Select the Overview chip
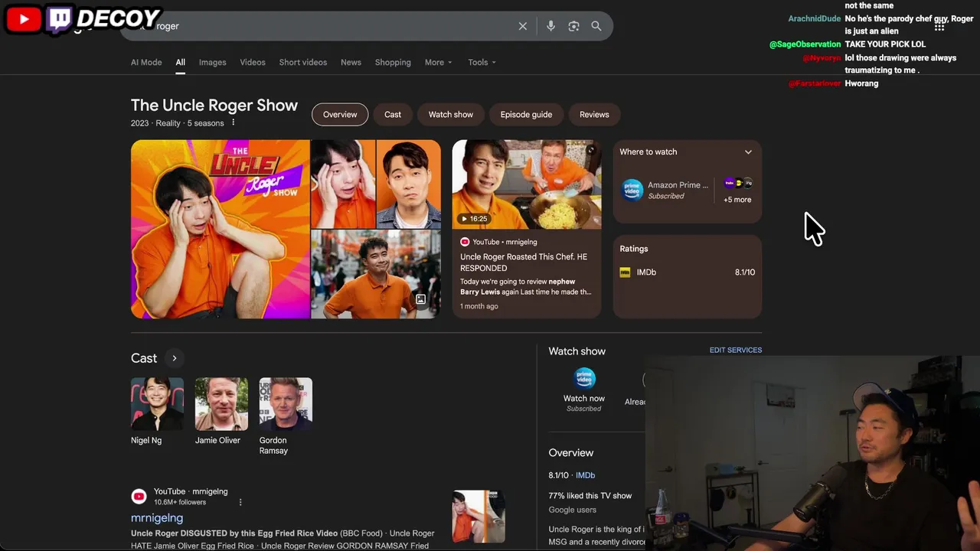Image resolution: width=980 pixels, height=551 pixels. pos(340,115)
